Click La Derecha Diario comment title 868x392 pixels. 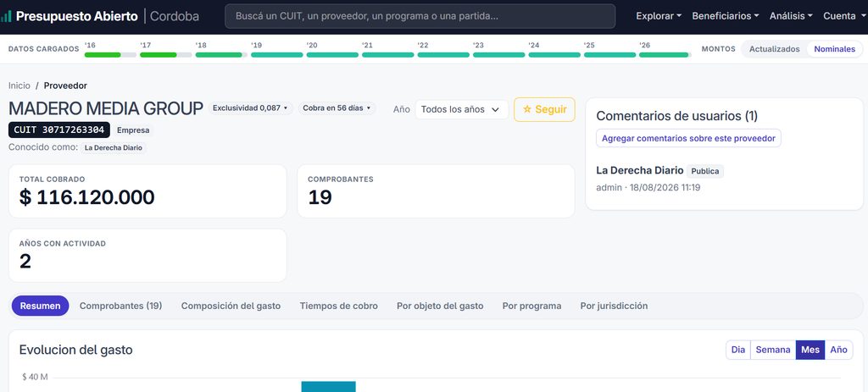(x=640, y=170)
